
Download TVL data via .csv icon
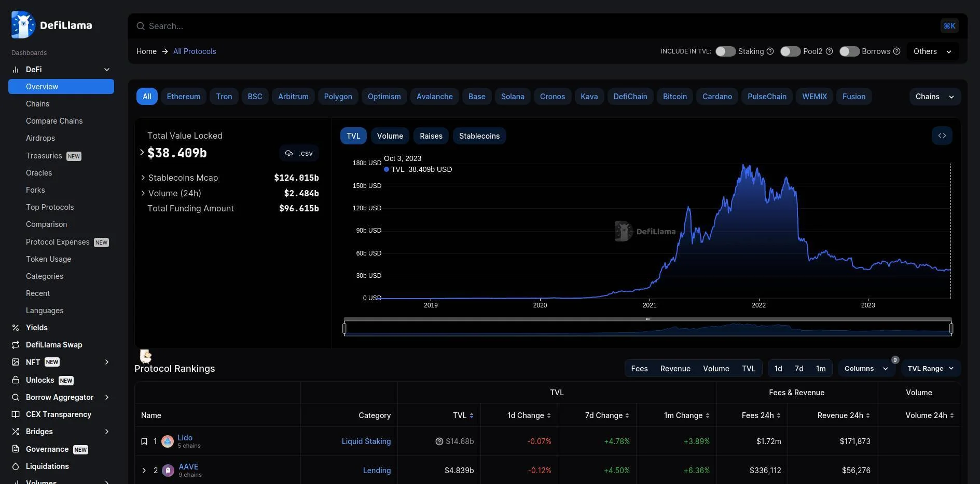298,153
